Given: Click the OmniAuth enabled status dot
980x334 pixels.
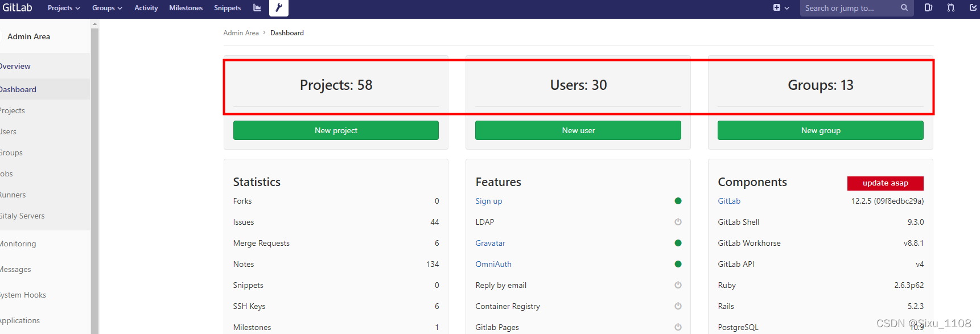Looking at the screenshot, I should [x=678, y=264].
